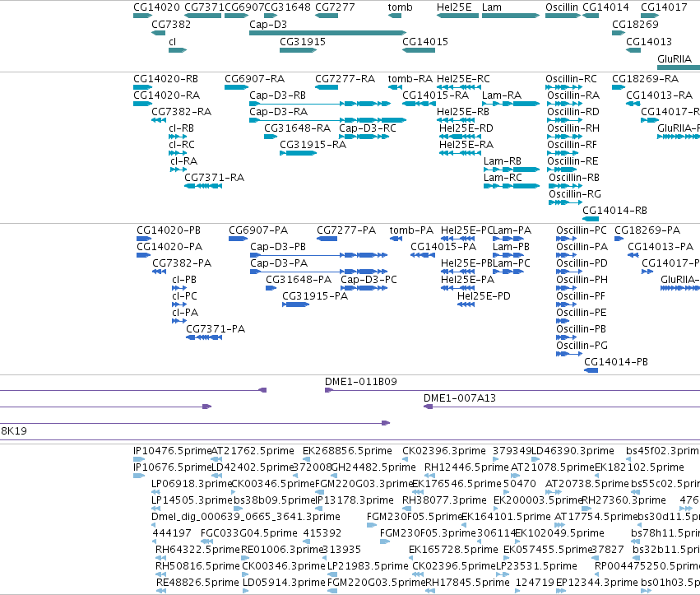Click EST RH12446.5prime label

click(466, 467)
